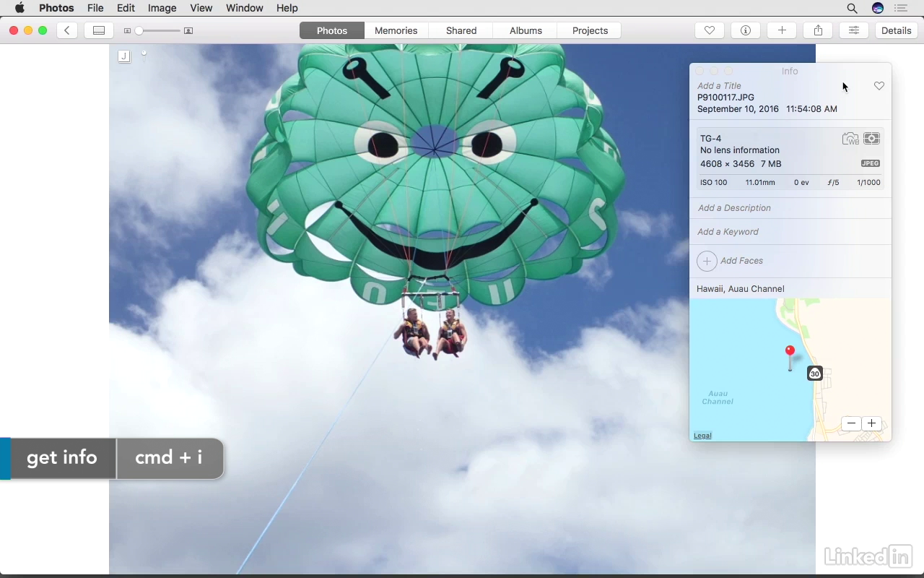Click the route 30 highway marker
The width and height of the screenshot is (924, 578).
tap(815, 374)
